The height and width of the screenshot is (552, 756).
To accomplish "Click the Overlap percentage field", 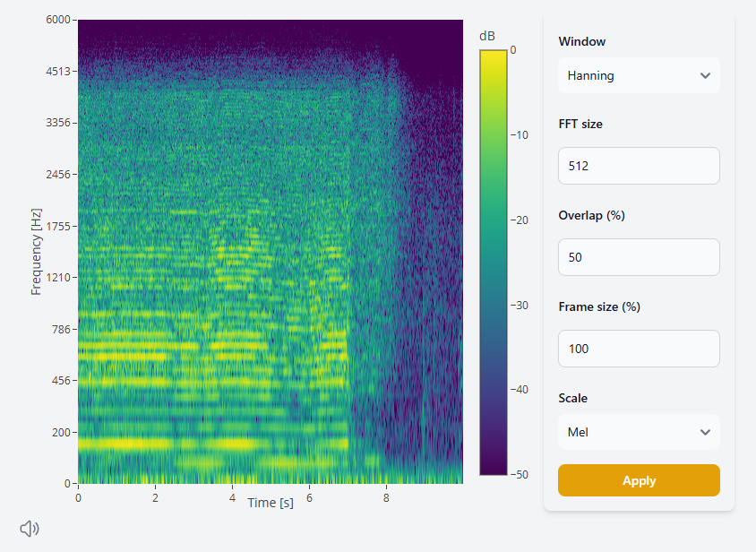I will 638,257.
